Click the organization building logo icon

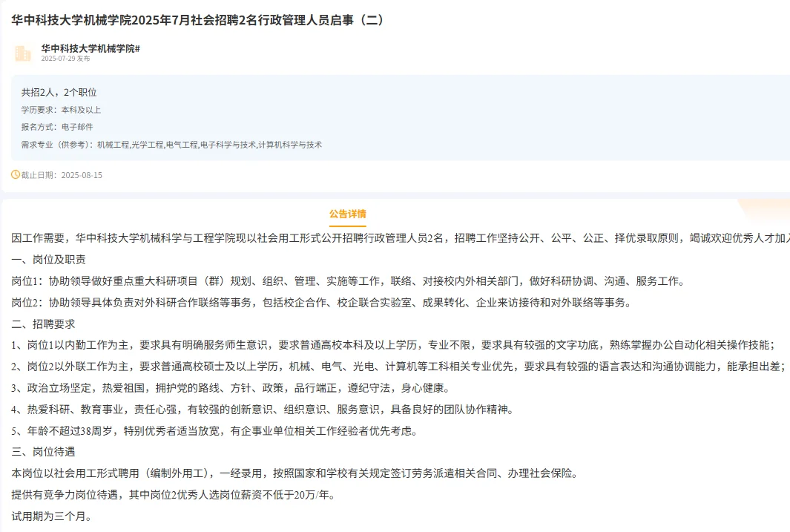click(x=23, y=53)
